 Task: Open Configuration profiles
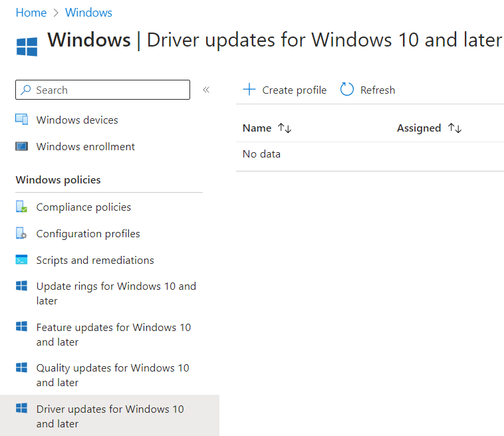(x=88, y=233)
